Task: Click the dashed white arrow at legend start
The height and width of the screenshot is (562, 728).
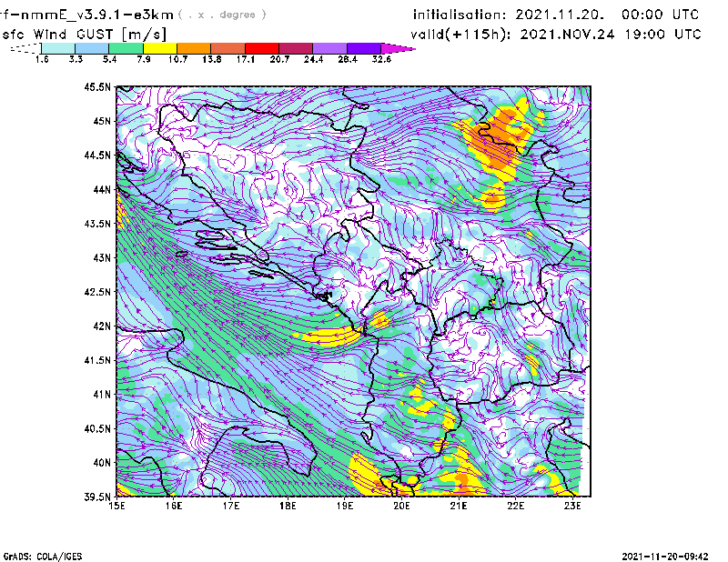Action: (x=25, y=48)
